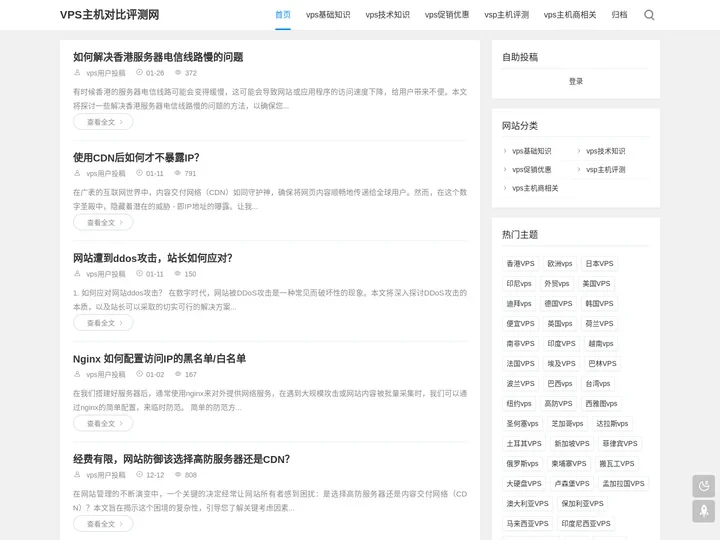
Task: Click clock icon beside date 01-26
Action: (140, 73)
